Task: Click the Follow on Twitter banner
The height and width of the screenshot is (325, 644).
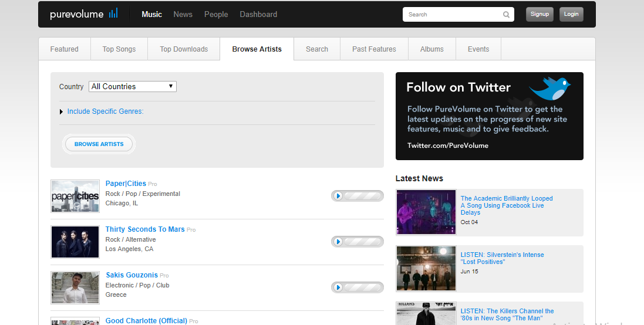Action: click(x=490, y=116)
